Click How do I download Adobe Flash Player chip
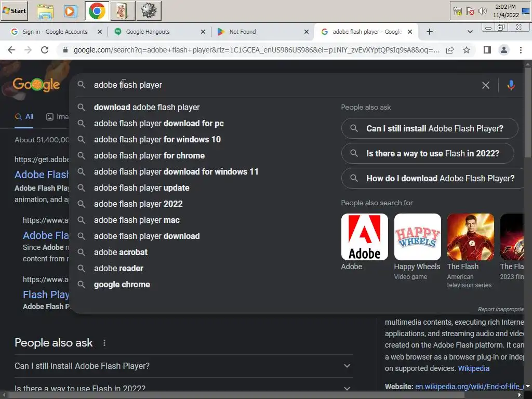The width and height of the screenshot is (532, 399). coord(433,178)
